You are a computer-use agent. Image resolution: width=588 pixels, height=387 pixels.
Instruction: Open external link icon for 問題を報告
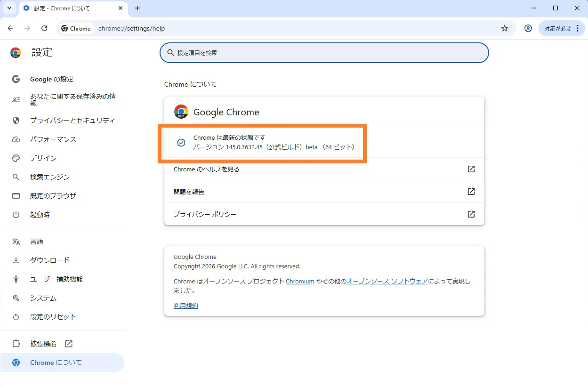[471, 192]
